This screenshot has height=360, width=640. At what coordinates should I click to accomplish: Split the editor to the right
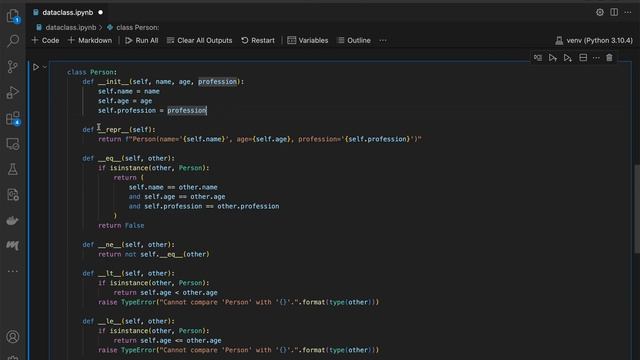coord(614,12)
